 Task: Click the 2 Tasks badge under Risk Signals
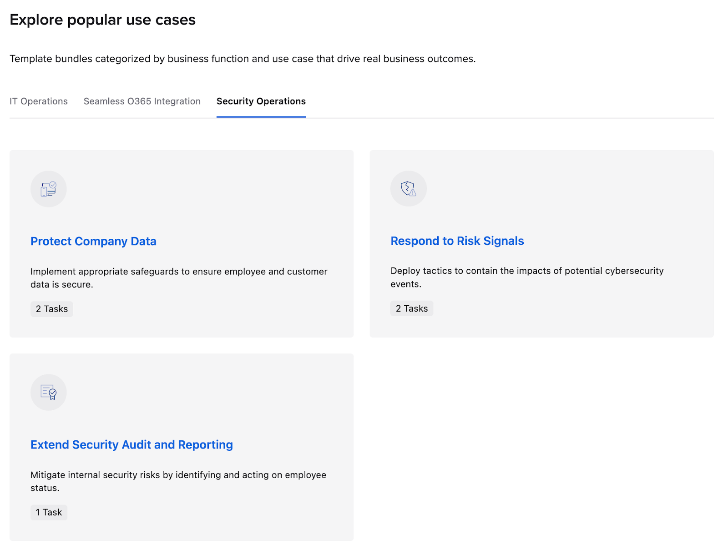411,308
